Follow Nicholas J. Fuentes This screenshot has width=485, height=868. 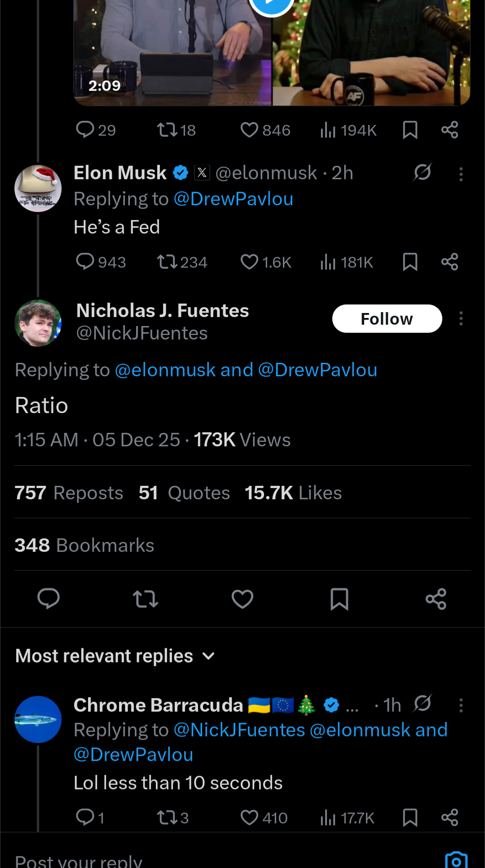pyautogui.click(x=387, y=319)
